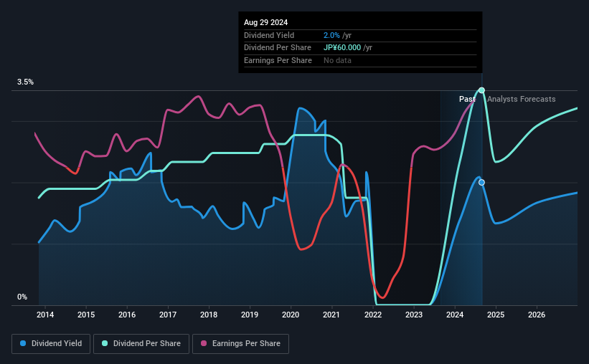The image size is (589, 364).
Task: Click the blue Dividend Yield legend dot
Action: (23, 343)
